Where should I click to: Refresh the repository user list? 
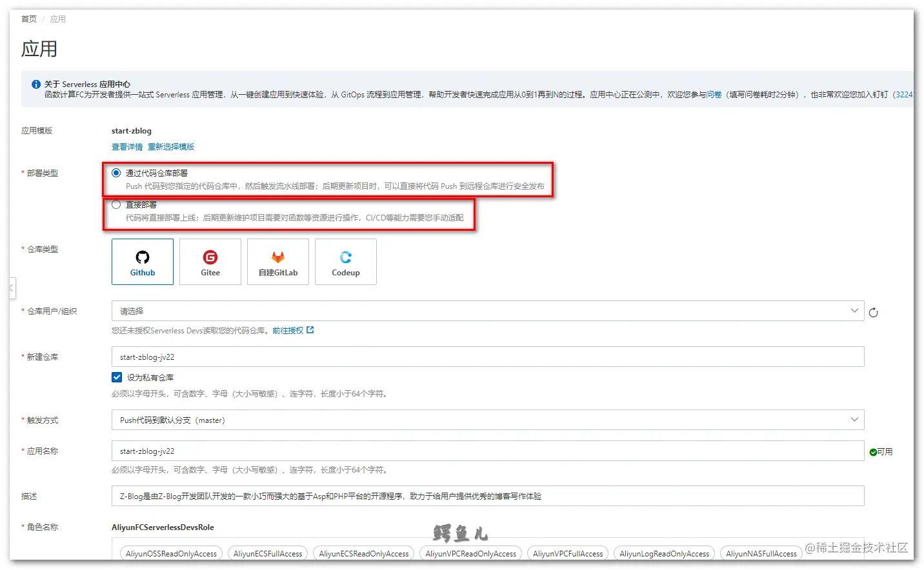873,313
